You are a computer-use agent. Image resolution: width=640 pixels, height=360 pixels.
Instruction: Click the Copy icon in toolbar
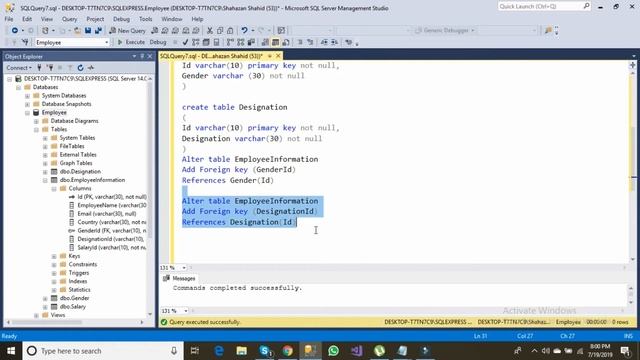pos(220,31)
